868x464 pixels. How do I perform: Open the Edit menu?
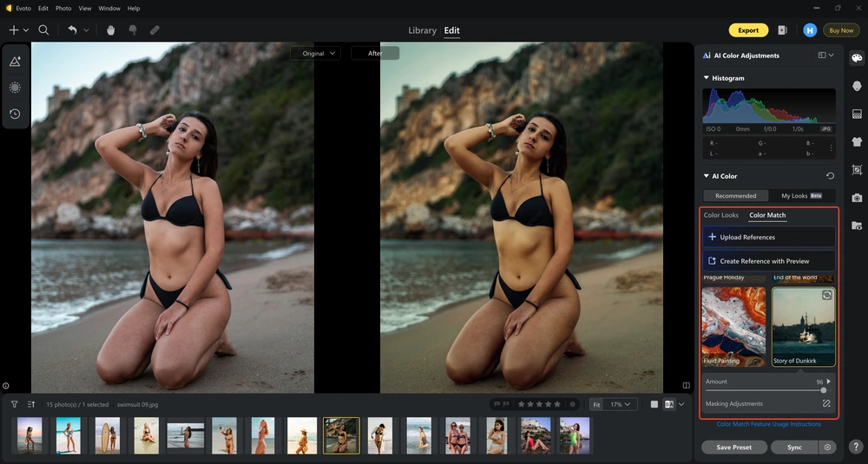pyautogui.click(x=43, y=9)
